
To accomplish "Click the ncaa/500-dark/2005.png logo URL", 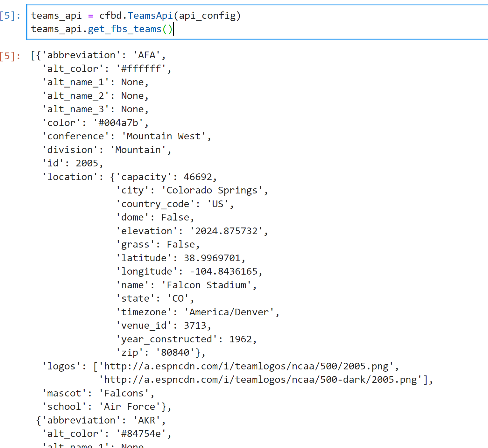I will click(260, 380).
